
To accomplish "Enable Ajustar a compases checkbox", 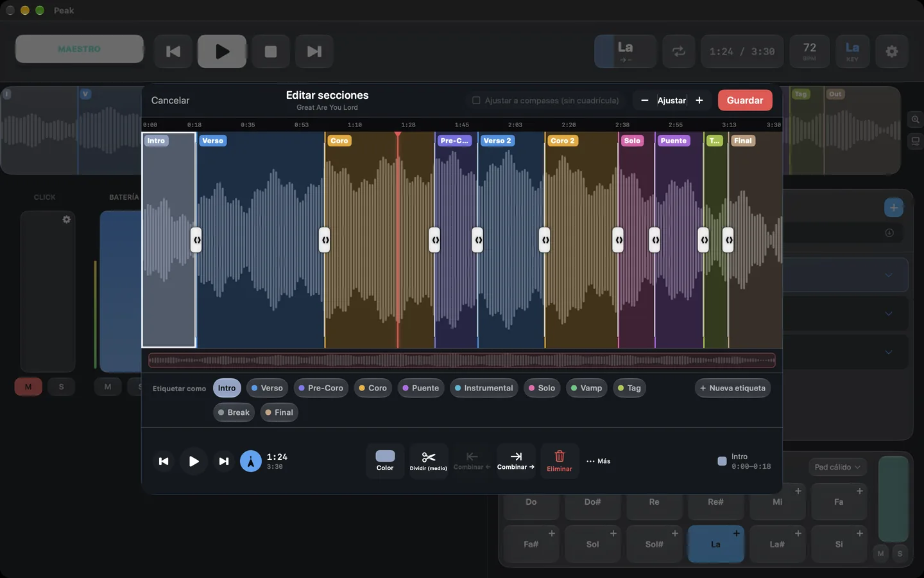I will pyautogui.click(x=476, y=100).
